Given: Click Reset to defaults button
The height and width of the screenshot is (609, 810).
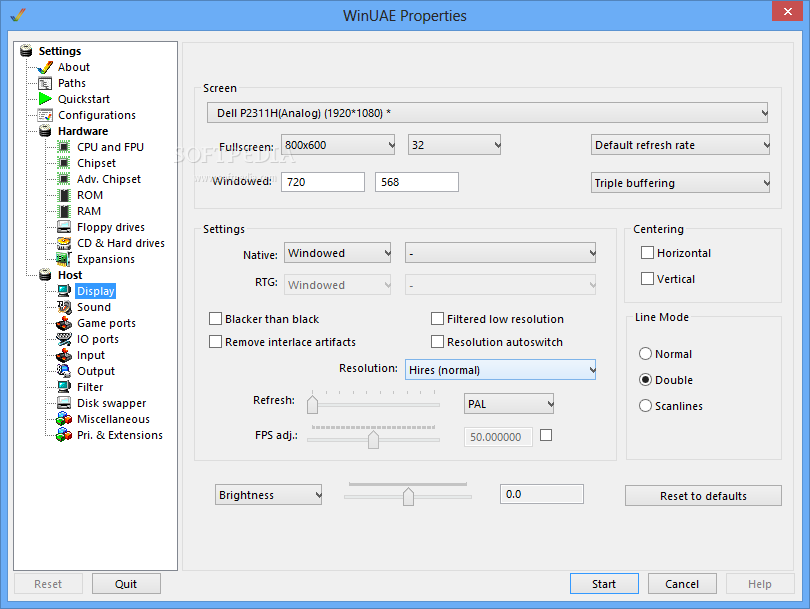Looking at the screenshot, I should 703,495.
